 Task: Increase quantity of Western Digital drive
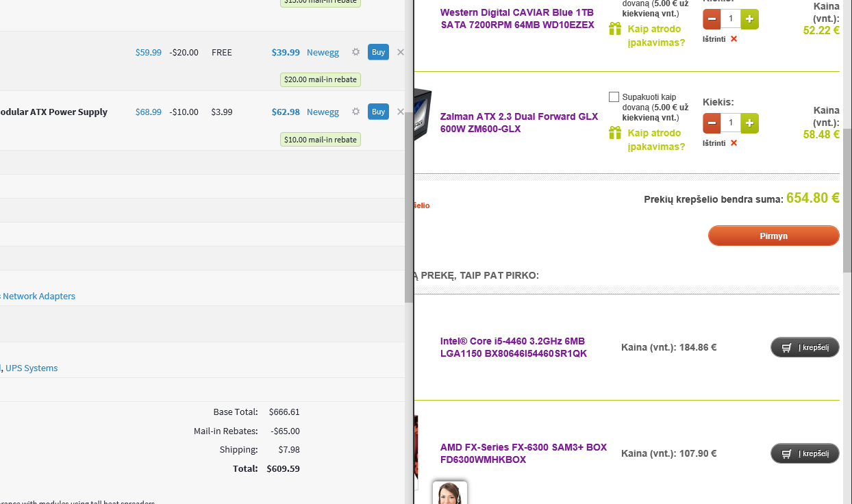click(x=750, y=19)
